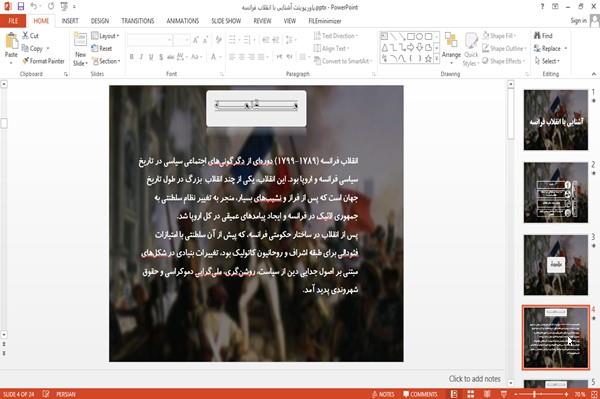
Task: Open the Help question mark
Action: (542, 7)
